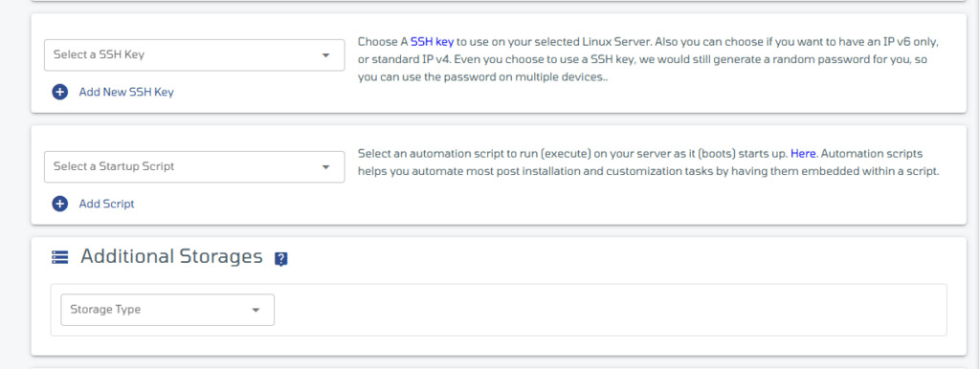Image resolution: width=980 pixels, height=369 pixels.
Task: Open the Select a Startup Script combo box
Action: [x=194, y=166]
